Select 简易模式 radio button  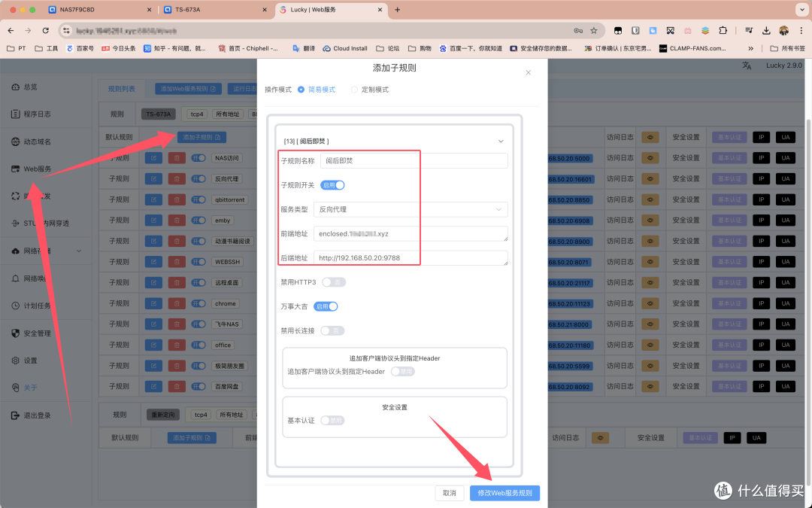(x=301, y=90)
